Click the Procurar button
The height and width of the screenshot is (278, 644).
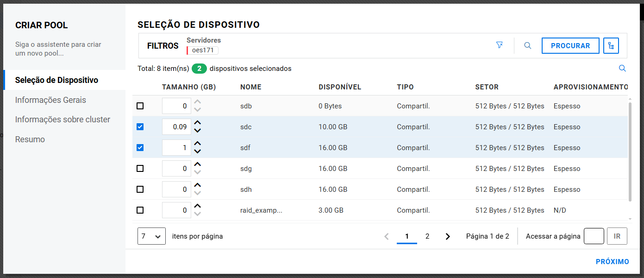coord(570,46)
